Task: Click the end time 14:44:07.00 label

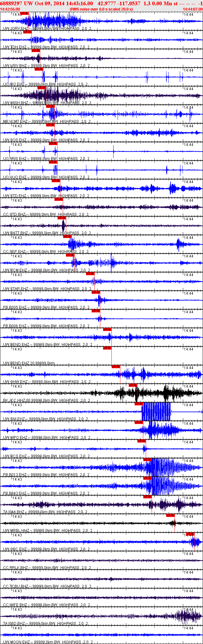Action: [193, 9]
